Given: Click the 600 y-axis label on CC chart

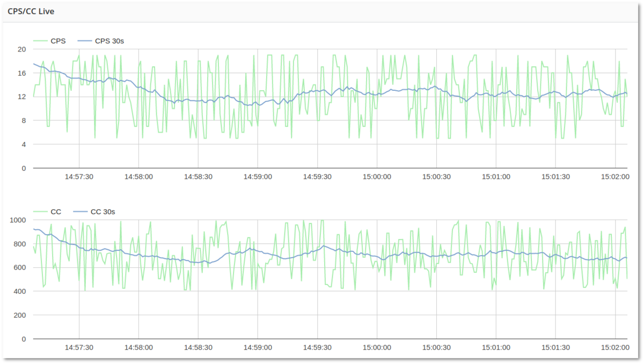Looking at the screenshot, I should [x=19, y=267].
